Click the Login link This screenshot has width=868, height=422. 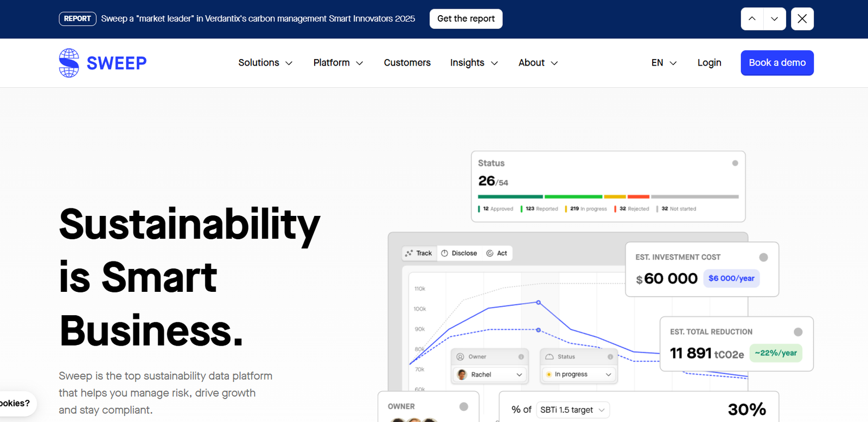[709, 63]
